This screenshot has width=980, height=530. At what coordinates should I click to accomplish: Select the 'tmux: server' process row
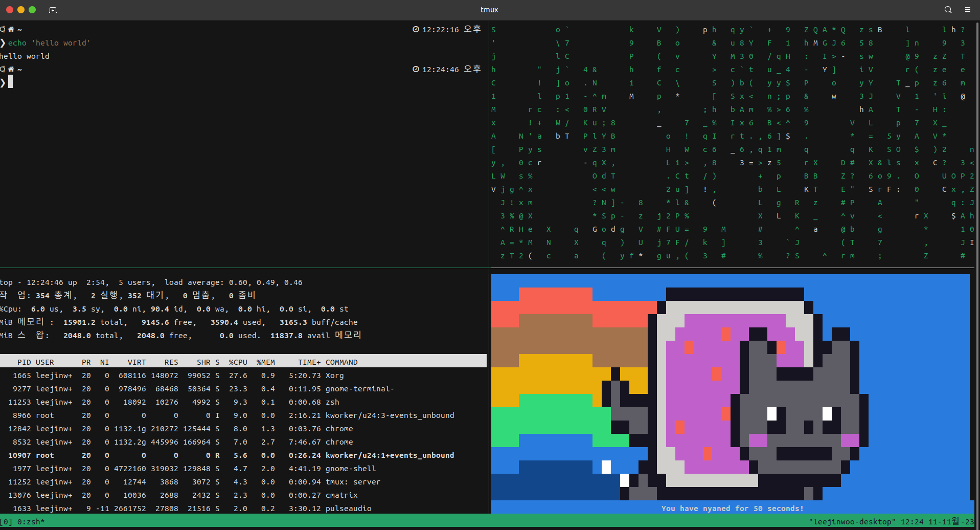(243, 482)
